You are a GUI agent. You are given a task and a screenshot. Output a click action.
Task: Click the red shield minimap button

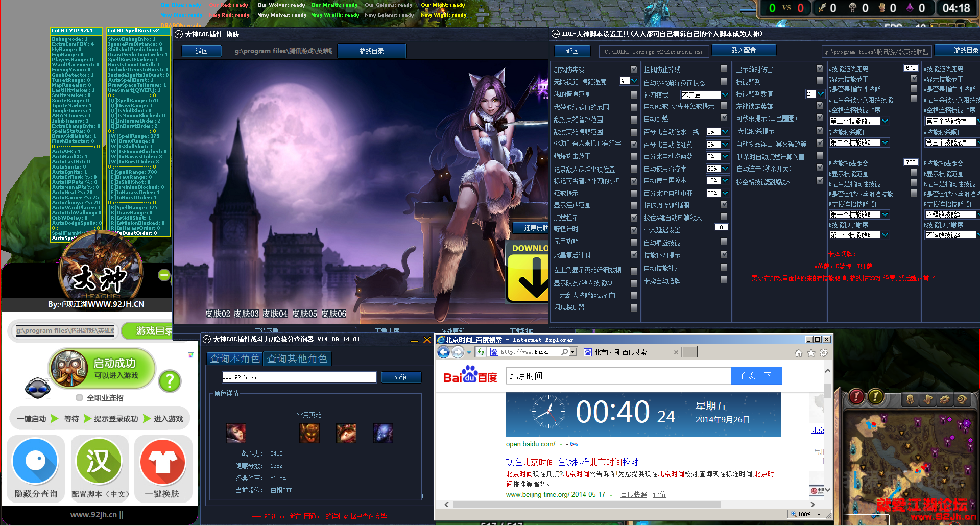[x=856, y=397]
